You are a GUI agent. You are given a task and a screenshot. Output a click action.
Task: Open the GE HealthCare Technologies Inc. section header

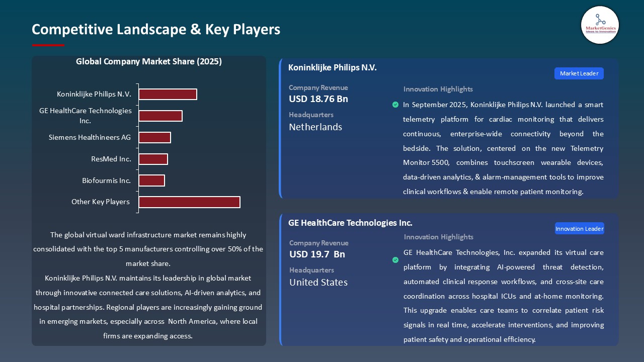coord(350,223)
